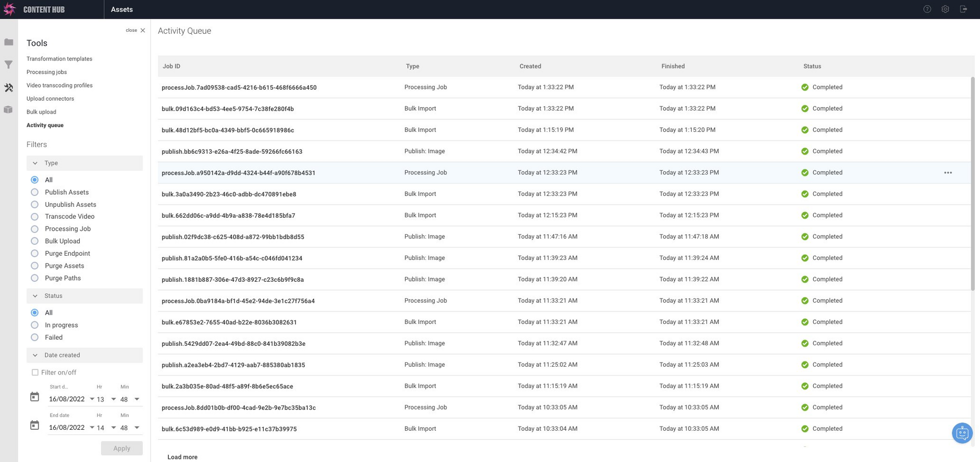
Task: Click Completed check icon for bulk.6c53d989 row
Action: pyautogui.click(x=805, y=429)
